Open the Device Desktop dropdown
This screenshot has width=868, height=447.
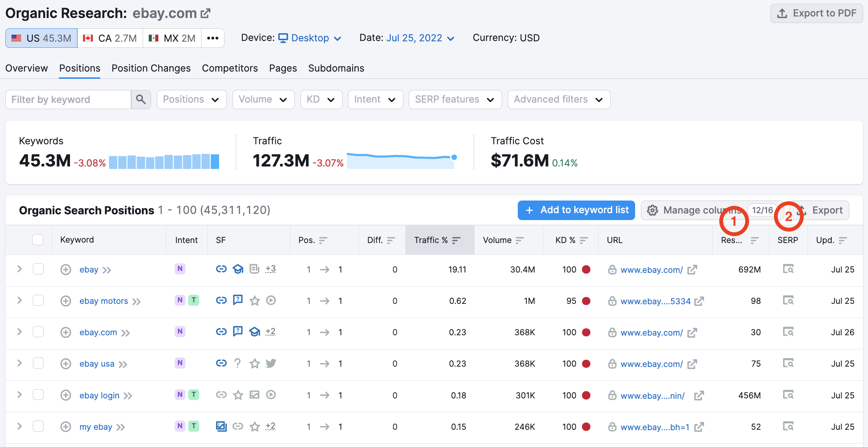310,38
